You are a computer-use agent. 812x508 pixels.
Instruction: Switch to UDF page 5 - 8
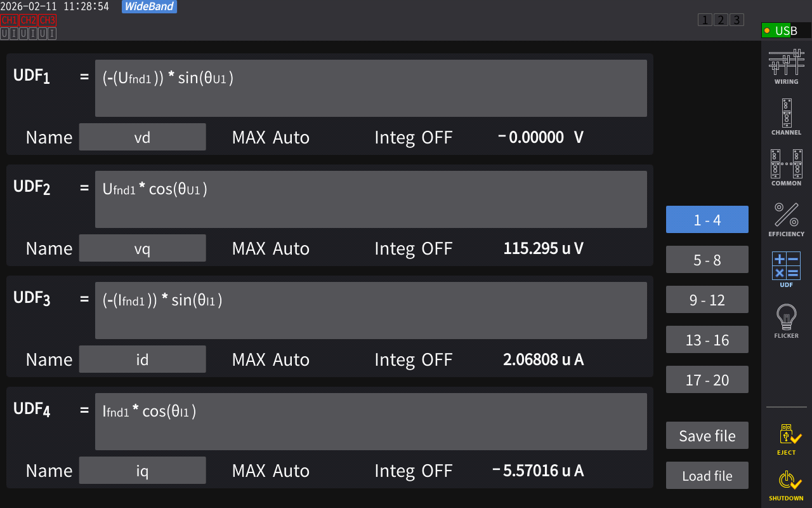point(707,260)
